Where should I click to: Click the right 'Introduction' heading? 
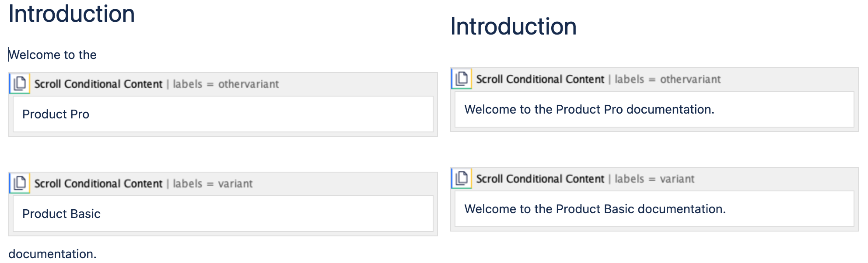click(x=513, y=26)
